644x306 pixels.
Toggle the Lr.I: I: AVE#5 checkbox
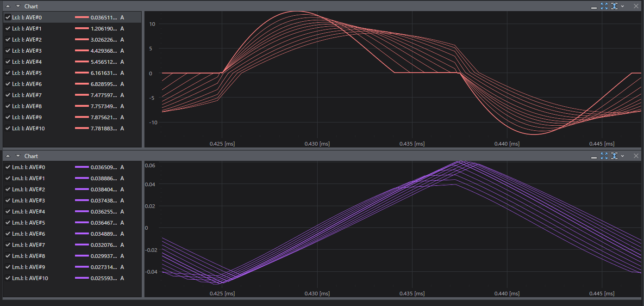[x=7, y=73]
